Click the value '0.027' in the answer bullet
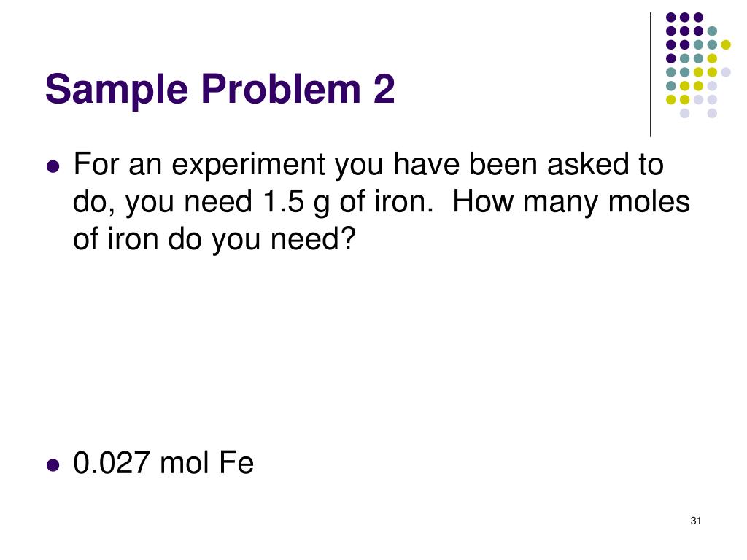The width and height of the screenshot is (747, 560). [111, 463]
